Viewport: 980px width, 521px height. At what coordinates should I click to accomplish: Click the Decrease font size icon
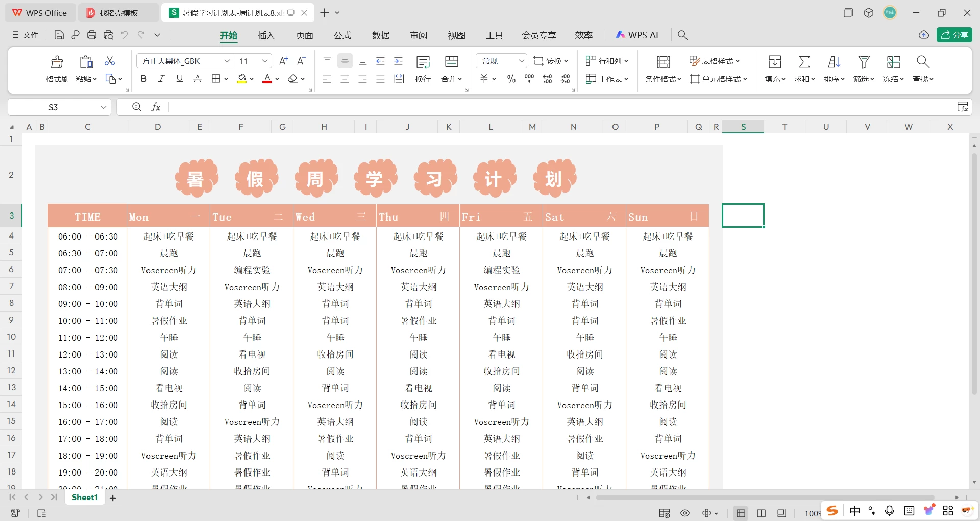tap(301, 61)
